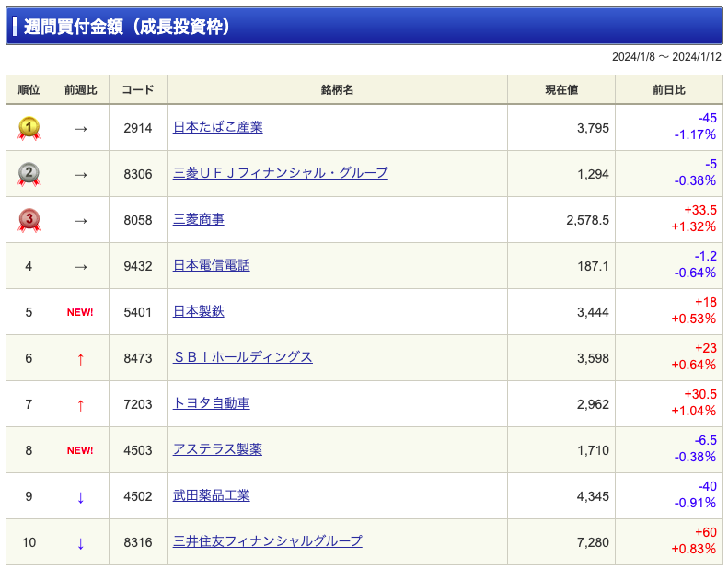Viewport: 728px width, 569px height.
Task: Open the SBIホールディングス link
Action: pyautogui.click(x=242, y=356)
